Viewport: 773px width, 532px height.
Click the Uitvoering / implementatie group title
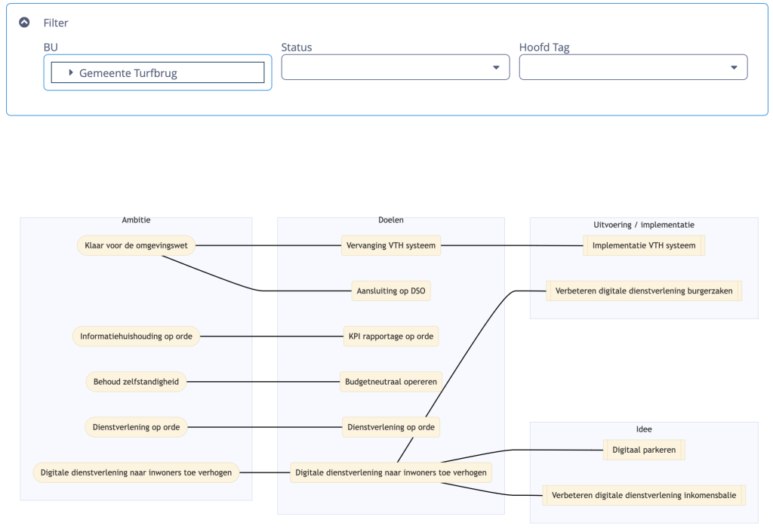[x=644, y=225]
